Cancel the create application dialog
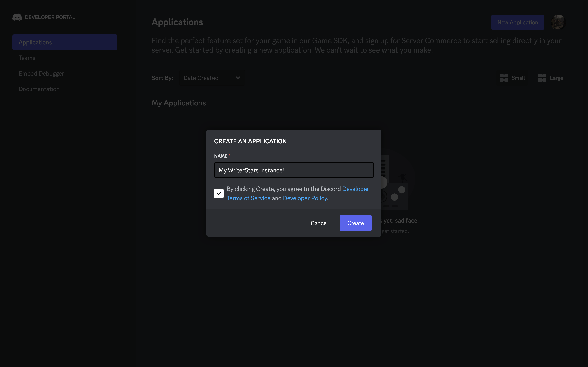 319,223
